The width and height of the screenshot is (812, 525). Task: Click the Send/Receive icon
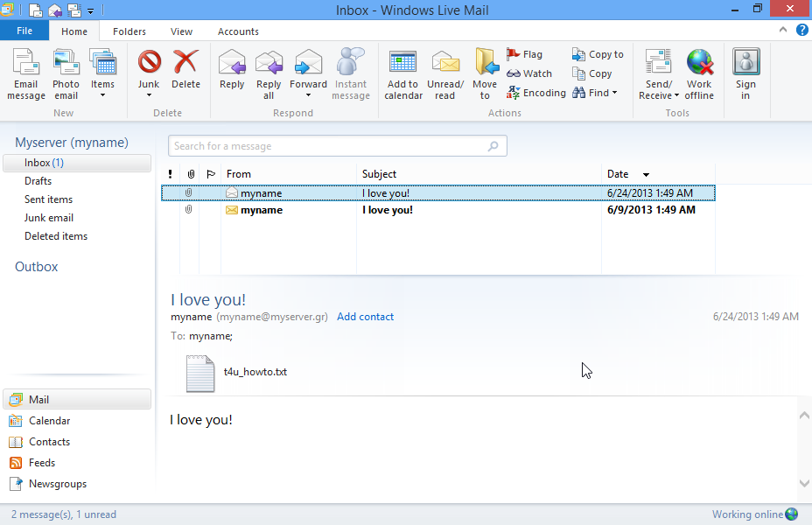pyautogui.click(x=658, y=62)
